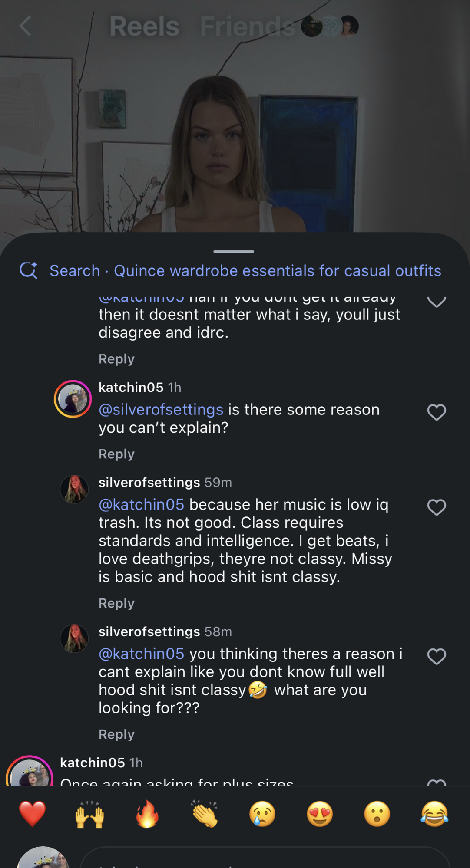Send the clapping hands emoji reaction
The height and width of the screenshot is (868, 470).
point(205,814)
